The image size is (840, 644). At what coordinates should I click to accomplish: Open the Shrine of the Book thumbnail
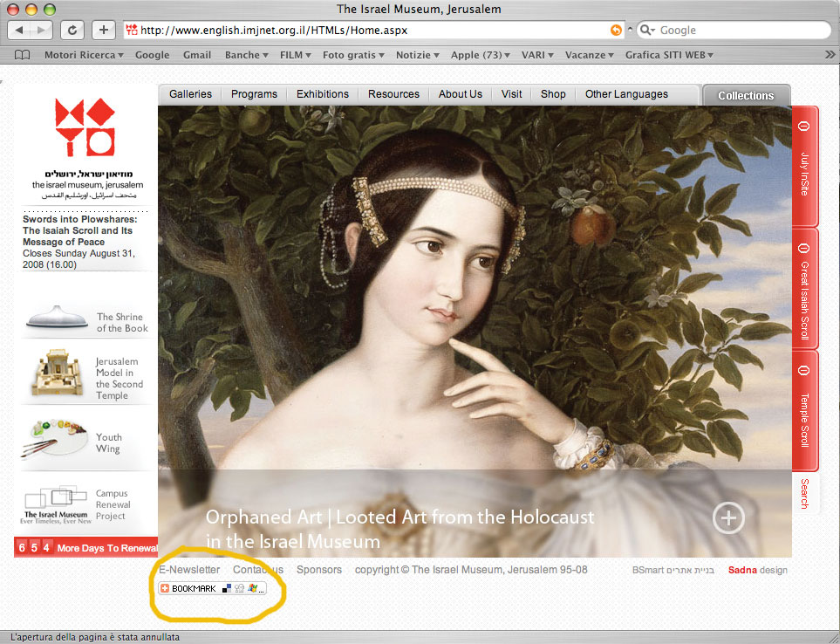(x=57, y=317)
